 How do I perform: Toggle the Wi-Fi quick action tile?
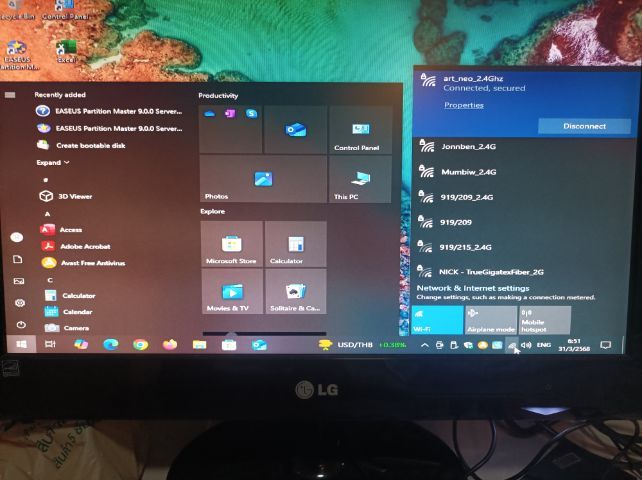pos(437,320)
